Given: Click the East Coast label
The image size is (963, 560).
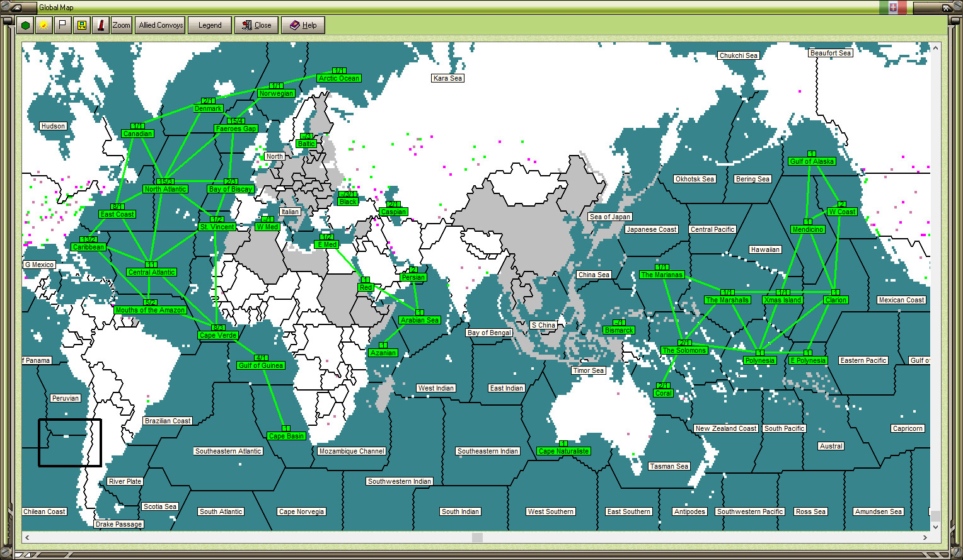Looking at the screenshot, I should coord(117,214).
